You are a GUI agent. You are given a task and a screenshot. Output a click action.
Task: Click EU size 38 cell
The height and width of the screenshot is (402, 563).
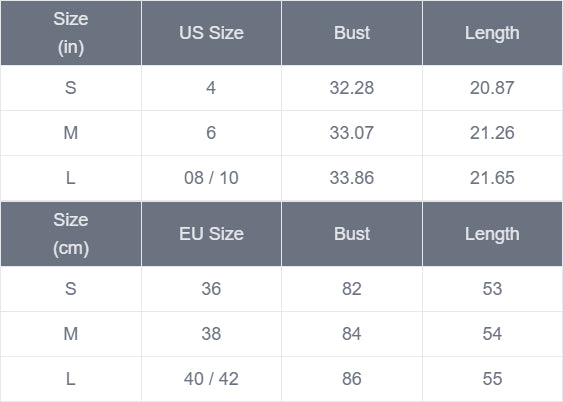click(211, 334)
